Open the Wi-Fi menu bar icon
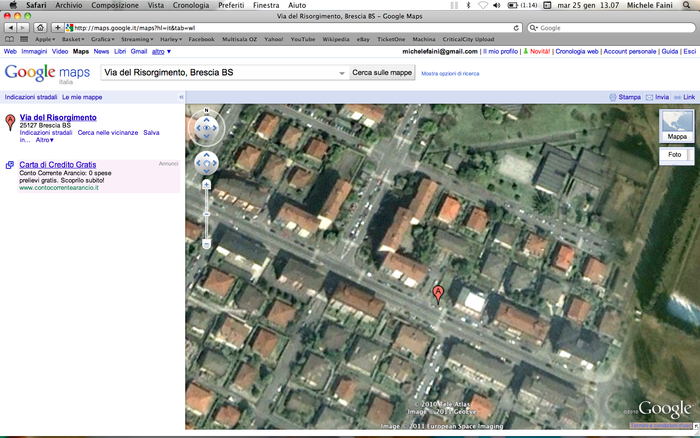700x438 pixels. coord(483,5)
